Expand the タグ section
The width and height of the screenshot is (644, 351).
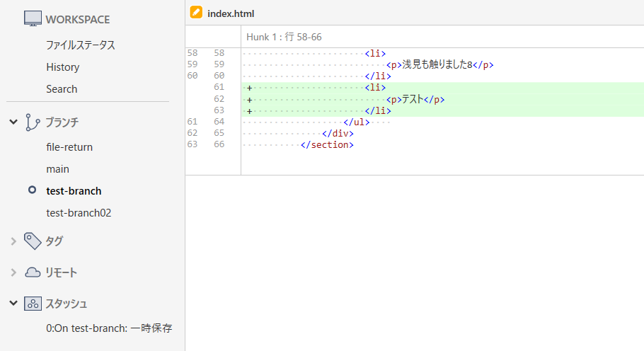tap(13, 241)
